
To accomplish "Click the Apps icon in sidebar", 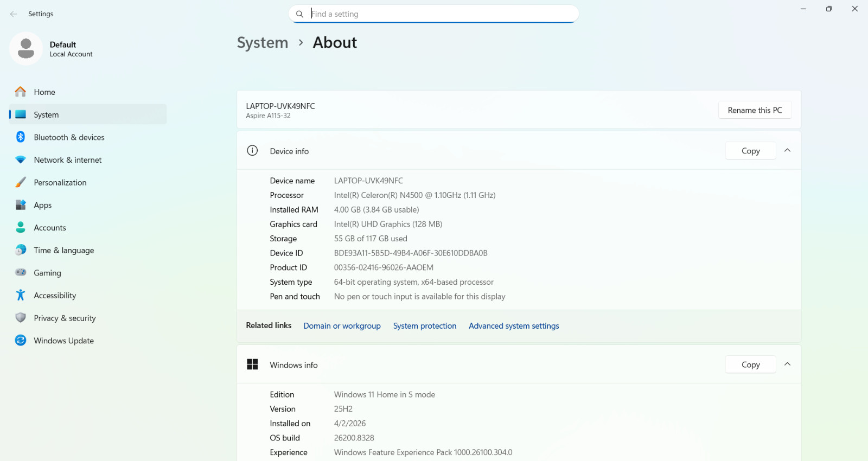I will 21,205.
